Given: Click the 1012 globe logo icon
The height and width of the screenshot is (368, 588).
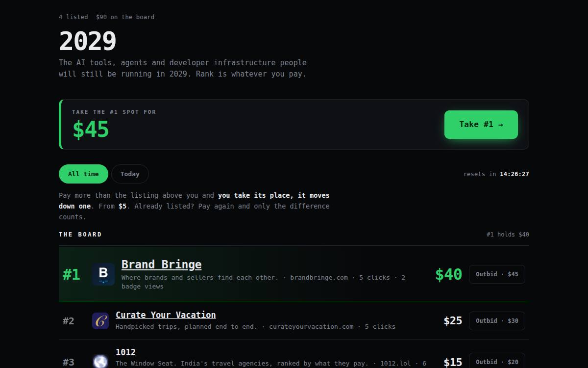Looking at the screenshot, I should 100,362.
